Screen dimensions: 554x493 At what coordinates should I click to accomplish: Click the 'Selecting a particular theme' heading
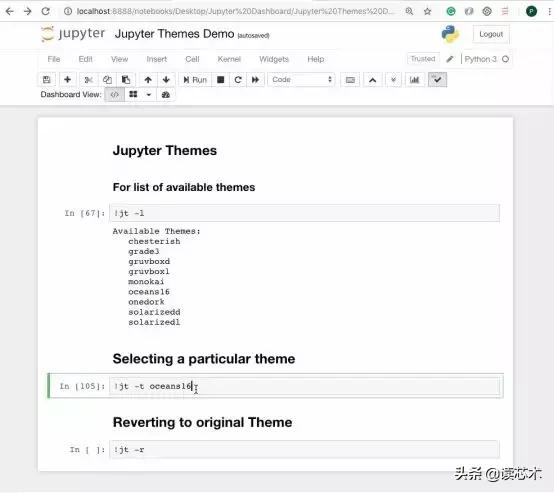(x=204, y=359)
